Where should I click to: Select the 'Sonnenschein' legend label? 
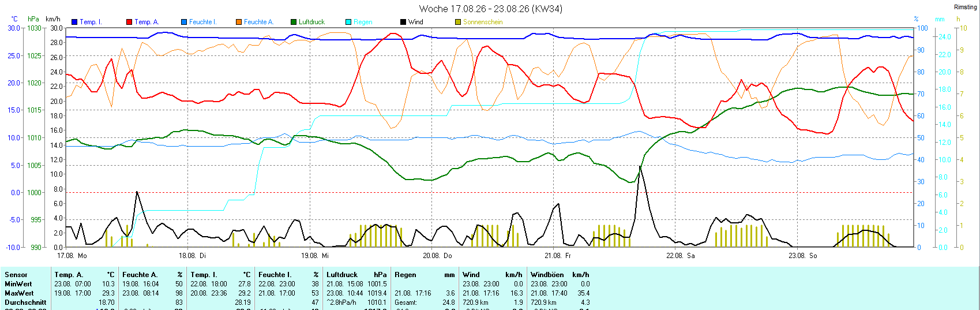[483, 22]
